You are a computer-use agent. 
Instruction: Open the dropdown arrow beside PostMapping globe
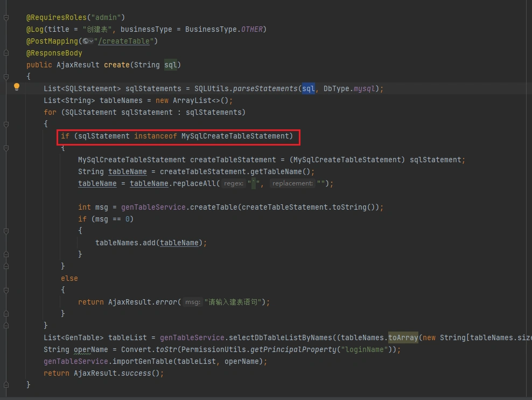click(92, 42)
